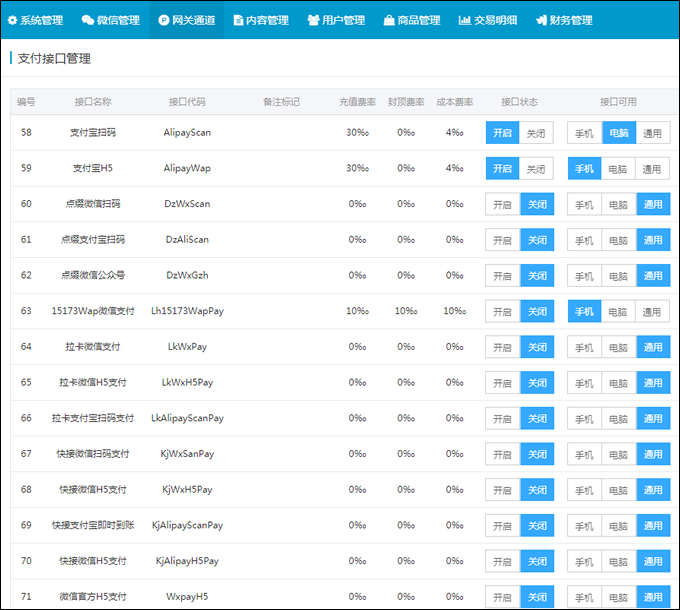
Task: Click the shopping bag icon beside 商品管理
Action: (389, 20)
